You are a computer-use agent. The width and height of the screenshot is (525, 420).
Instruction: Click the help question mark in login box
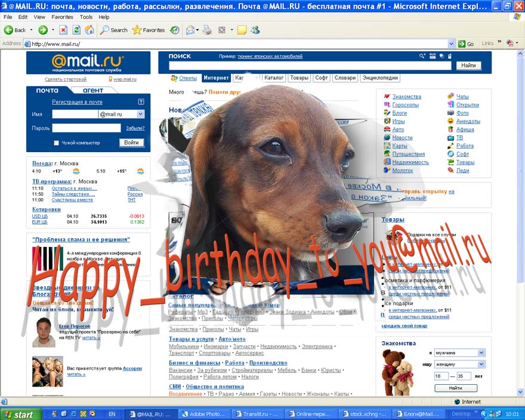pyautogui.click(x=141, y=102)
